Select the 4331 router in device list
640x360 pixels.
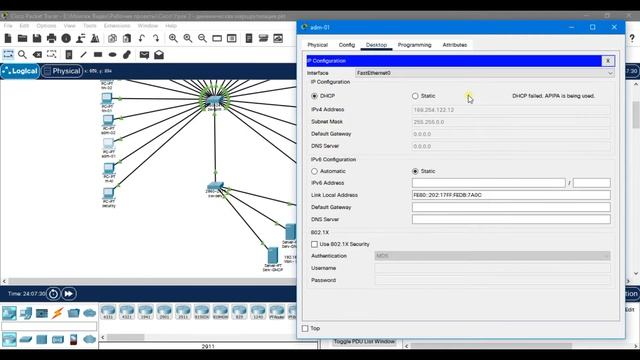coord(108,311)
